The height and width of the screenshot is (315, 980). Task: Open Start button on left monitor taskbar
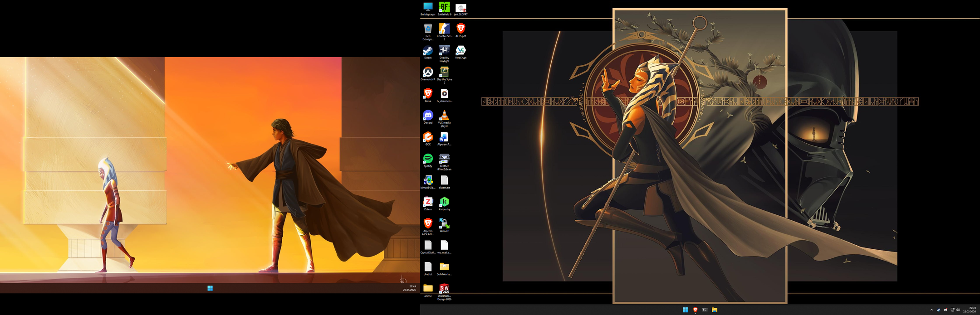[210, 288]
